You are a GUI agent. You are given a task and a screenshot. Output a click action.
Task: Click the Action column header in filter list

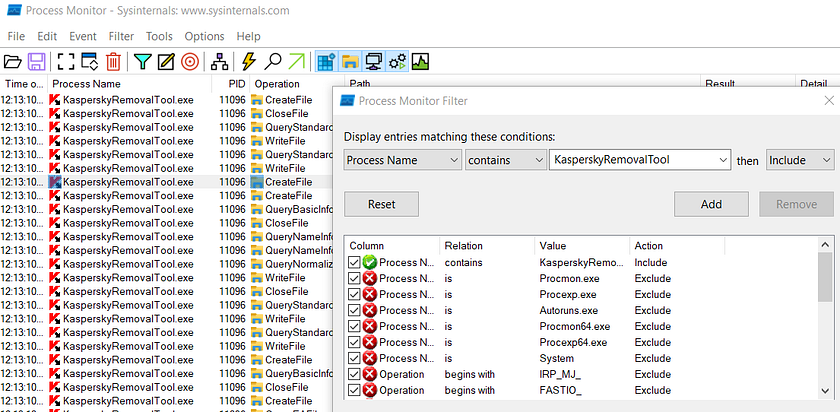pyautogui.click(x=677, y=246)
